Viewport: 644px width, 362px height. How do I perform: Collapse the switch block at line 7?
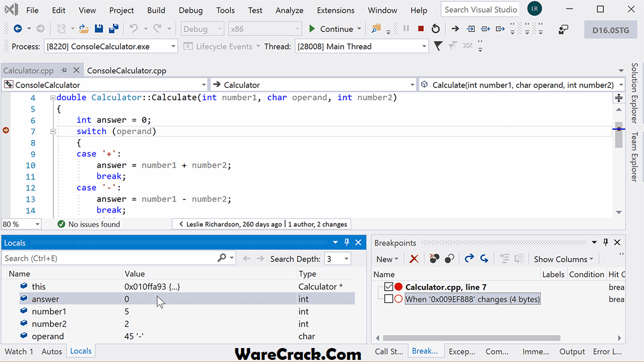tap(53, 131)
